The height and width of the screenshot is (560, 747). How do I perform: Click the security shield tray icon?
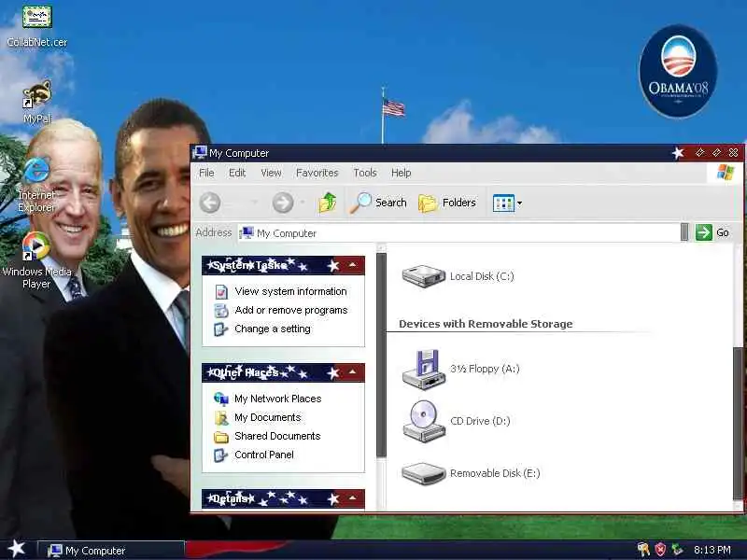[660, 550]
